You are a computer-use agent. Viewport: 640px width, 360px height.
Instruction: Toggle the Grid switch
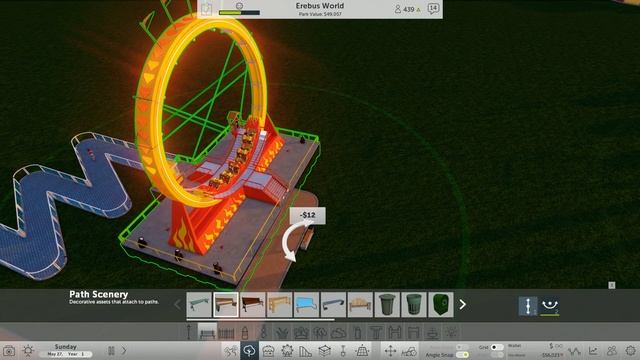click(497, 347)
